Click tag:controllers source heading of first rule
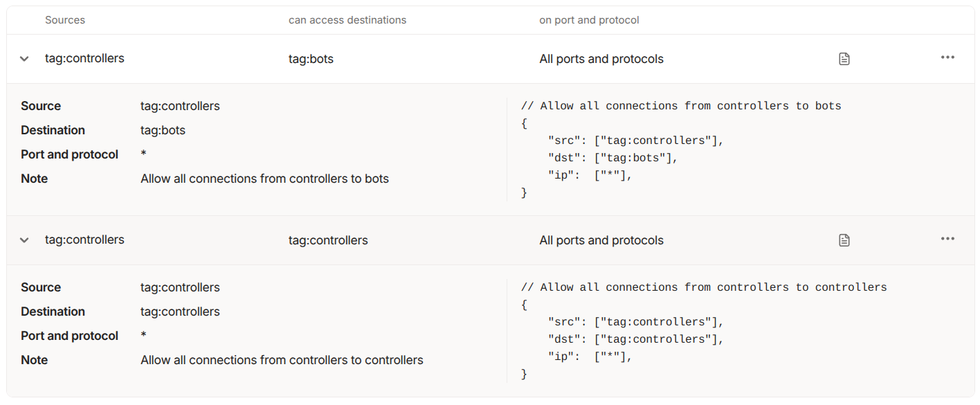The width and height of the screenshot is (980, 405). click(84, 58)
